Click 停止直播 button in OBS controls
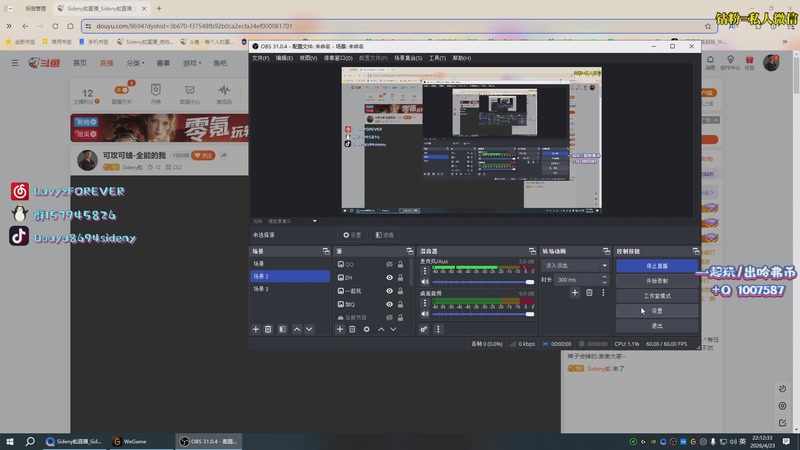Image resolution: width=800 pixels, height=450 pixels. pos(657,266)
